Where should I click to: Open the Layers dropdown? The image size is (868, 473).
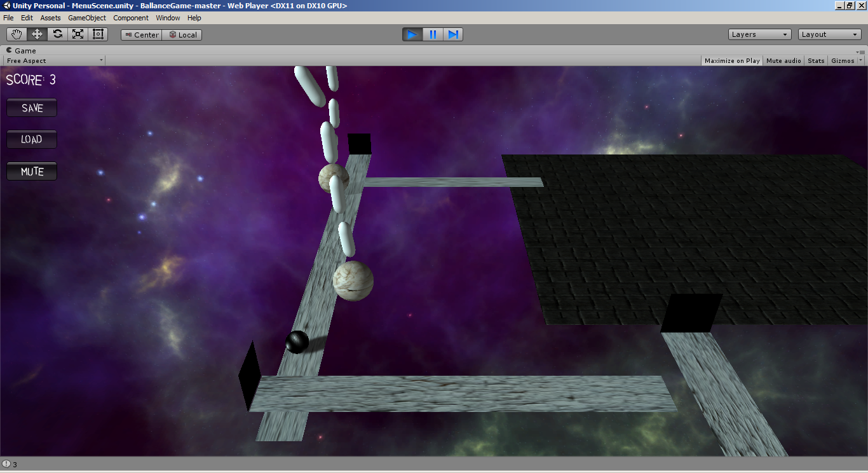[x=759, y=34]
